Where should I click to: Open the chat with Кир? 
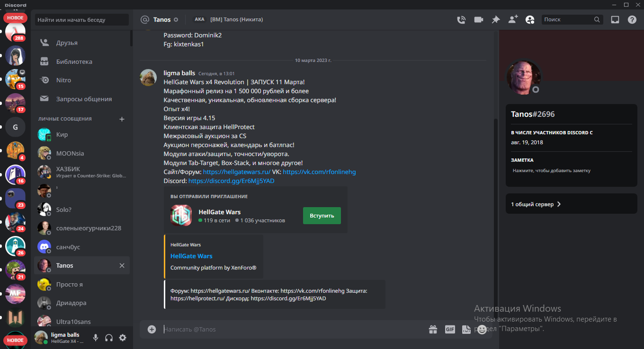pos(82,135)
